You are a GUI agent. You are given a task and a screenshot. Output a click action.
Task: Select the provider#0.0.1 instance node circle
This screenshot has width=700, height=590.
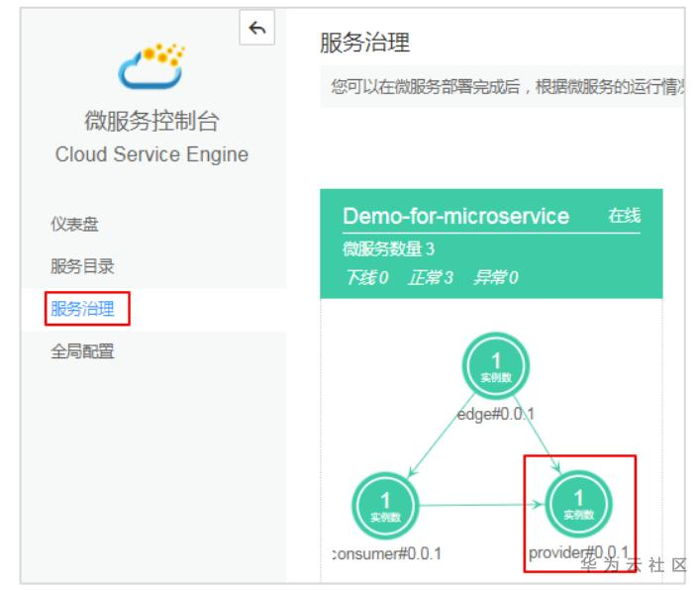(578, 504)
